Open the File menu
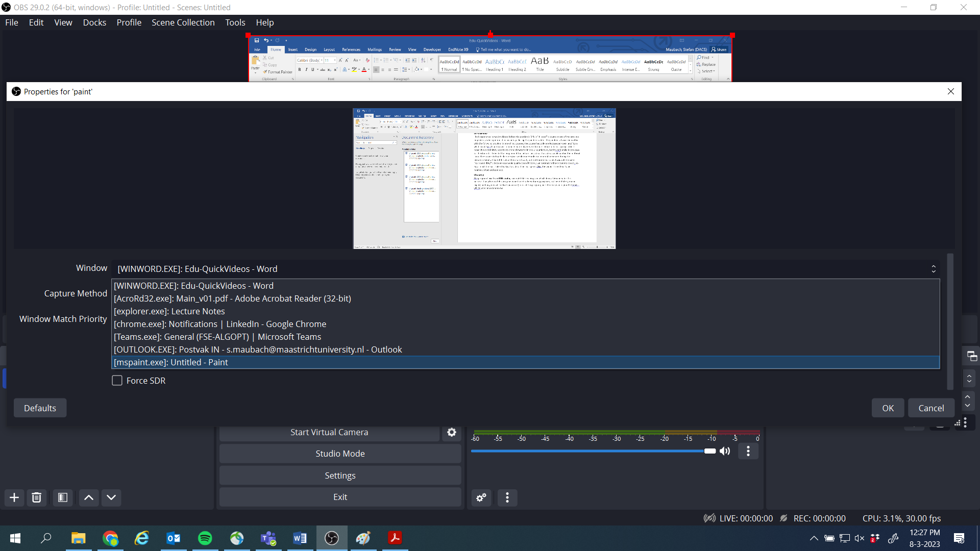The width and height of the screenshot is (980, 551). (12, 22)
